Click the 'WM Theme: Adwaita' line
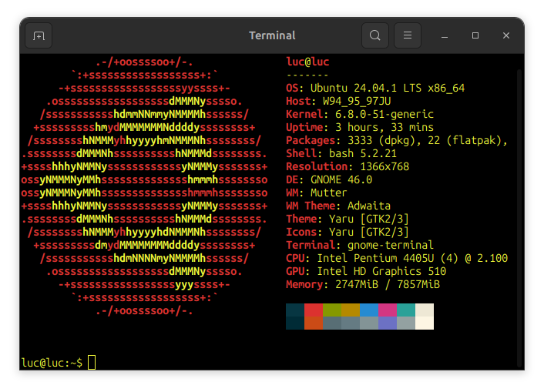544x392 pixels. tap(338, 206)
